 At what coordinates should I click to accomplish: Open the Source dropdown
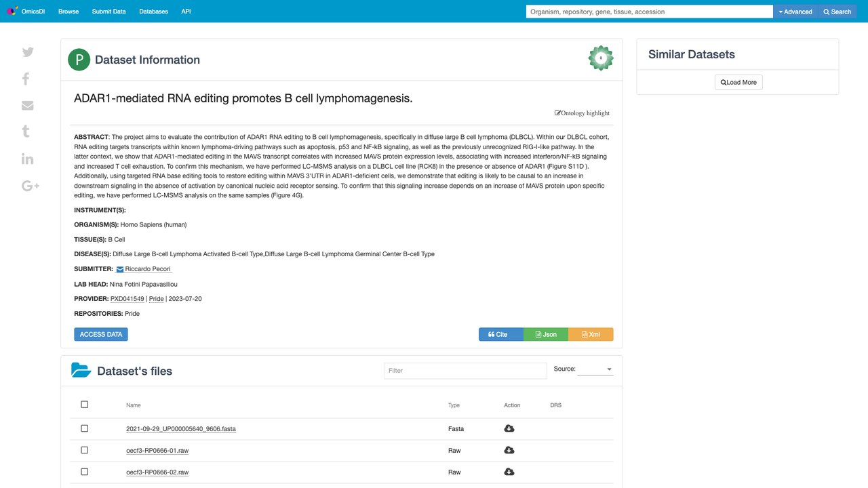point(595,369)
